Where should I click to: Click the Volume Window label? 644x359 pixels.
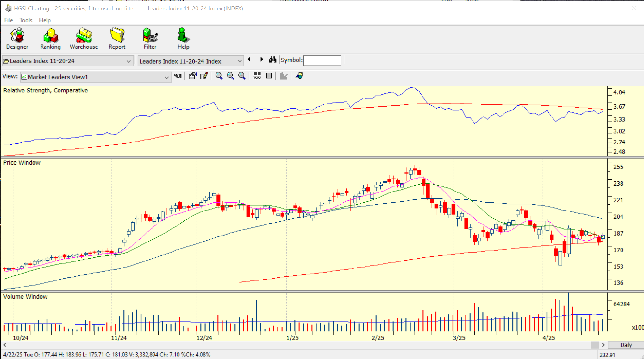[x=25, y=297]
